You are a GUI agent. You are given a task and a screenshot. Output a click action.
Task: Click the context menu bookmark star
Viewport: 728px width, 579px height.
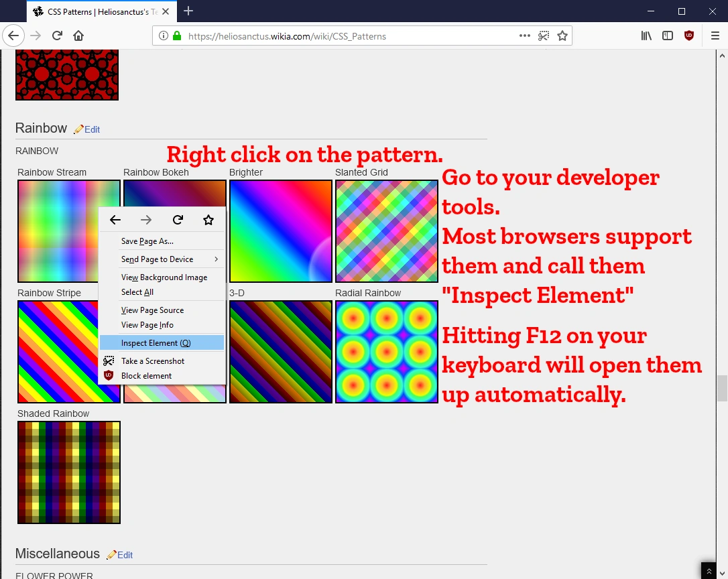(x=208, y=220)
